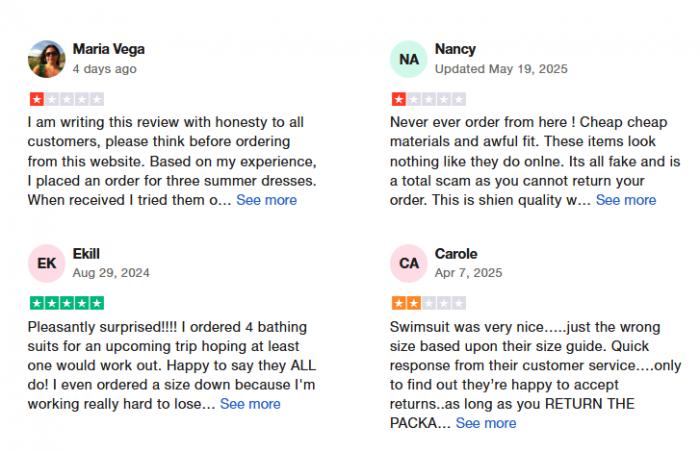Click Nancy's one-star rating
The height and width of the screenshot is (452, 700).
[429, 99]
